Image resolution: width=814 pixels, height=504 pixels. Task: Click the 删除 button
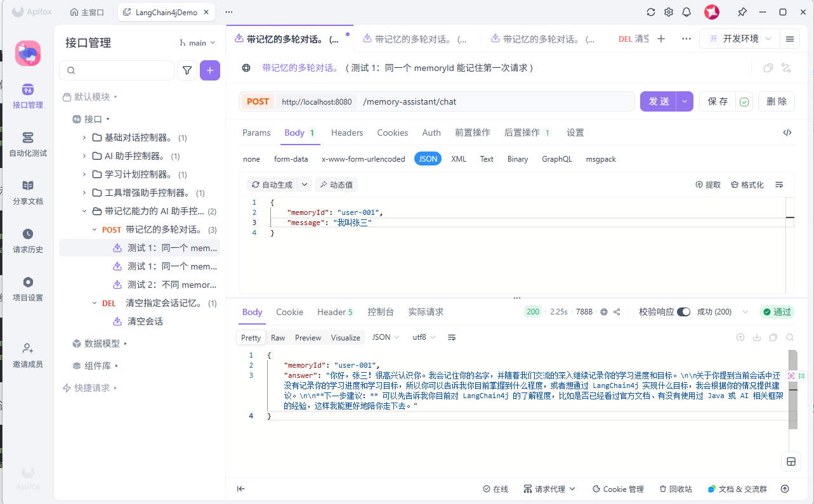pos(777,101)
